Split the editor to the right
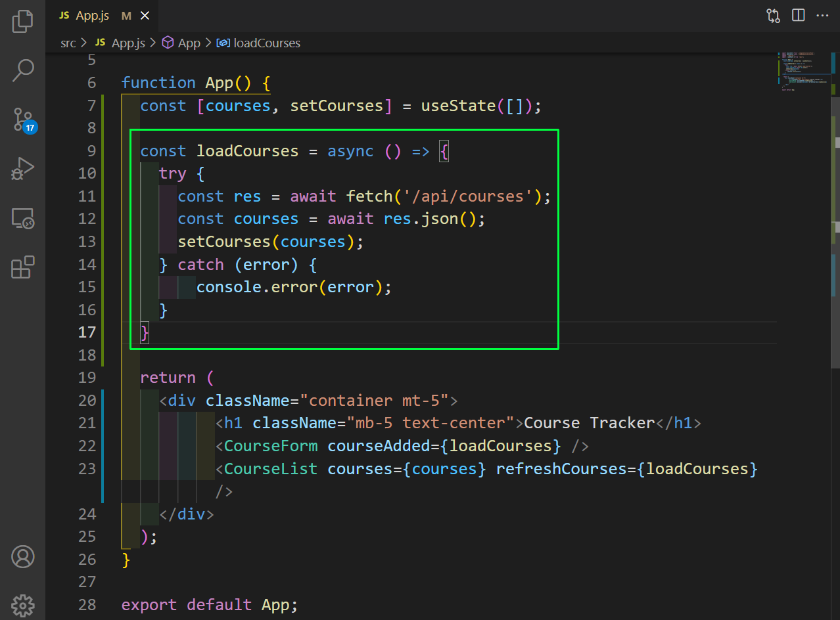 pos(798,16)
